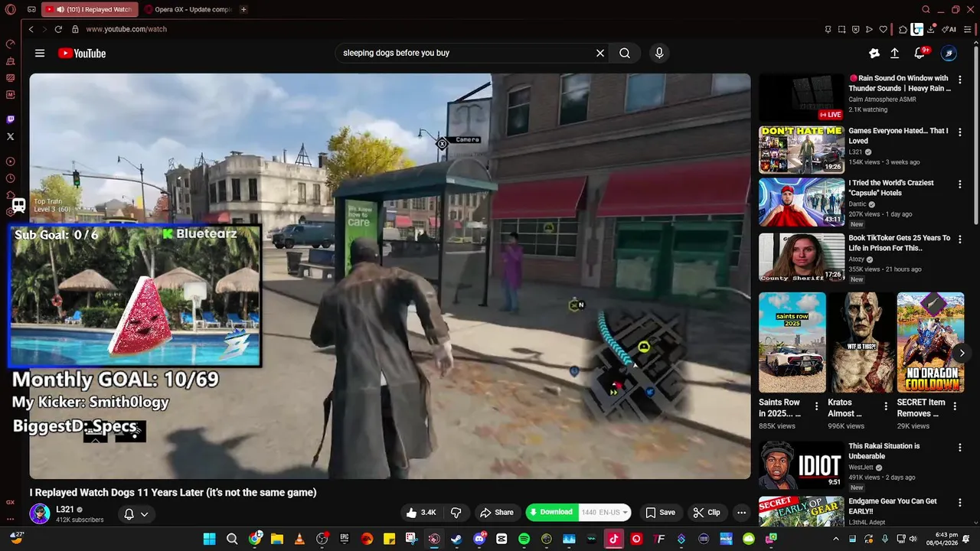Viewport: 980px width, 551px height.
Task: Open the L321 channel avatar
Action: (40, 514)
